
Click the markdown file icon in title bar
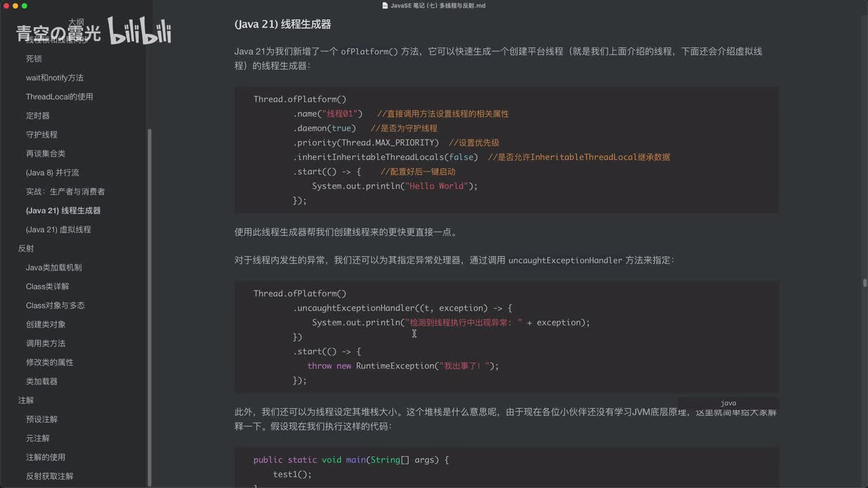pos(385,5)
